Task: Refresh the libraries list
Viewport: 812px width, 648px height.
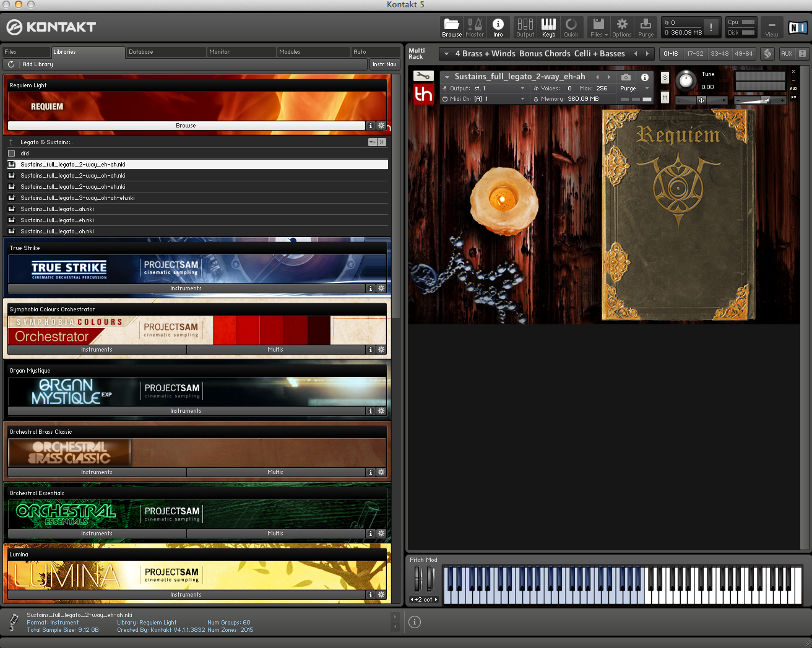Action: point(11,64)
